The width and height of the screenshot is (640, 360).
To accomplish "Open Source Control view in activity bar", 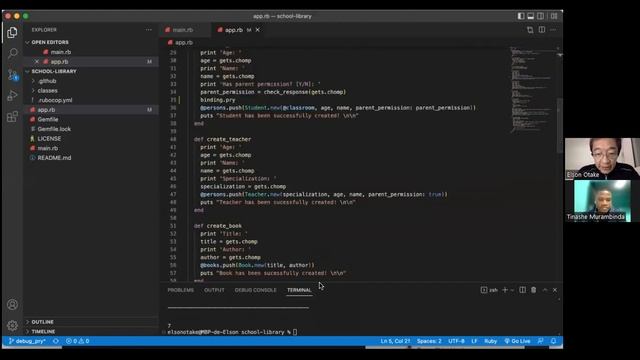I will (x=12, y=75).
